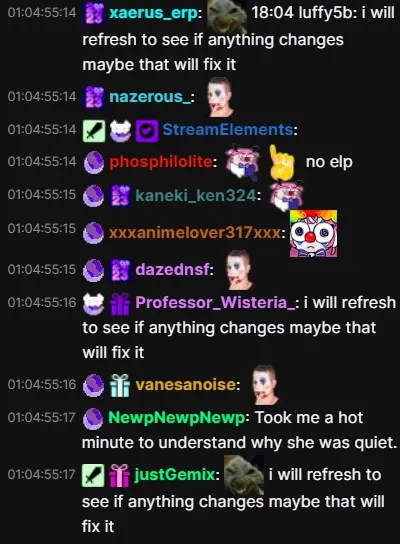The height and width of the screenshot is (544, 400).
Task: Click the phosphilolite username
Action: click(161, 162)
